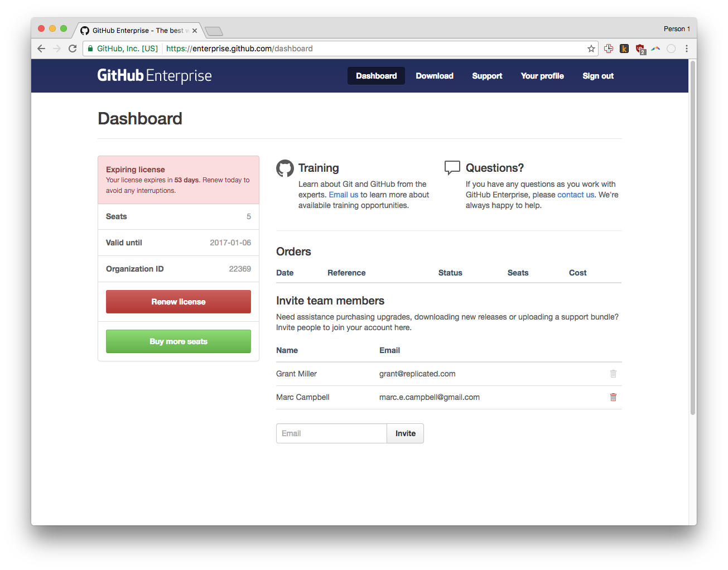Click the green padlock security icon

[90, 49]
